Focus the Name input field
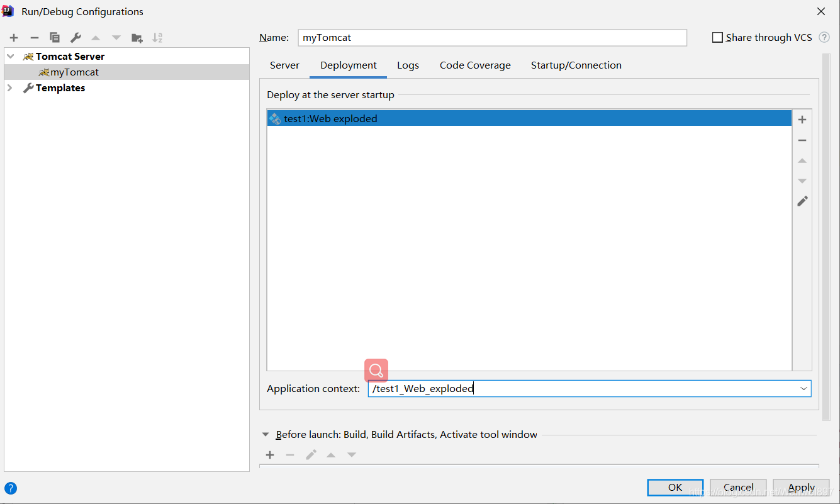This screenshot has width=840, height=504. pos(493,38)
